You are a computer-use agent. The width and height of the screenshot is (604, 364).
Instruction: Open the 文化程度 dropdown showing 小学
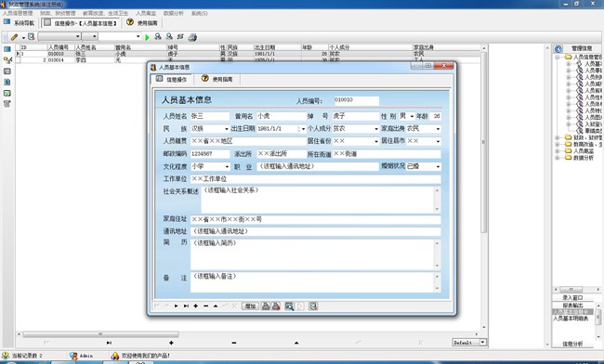click(227, 166)
